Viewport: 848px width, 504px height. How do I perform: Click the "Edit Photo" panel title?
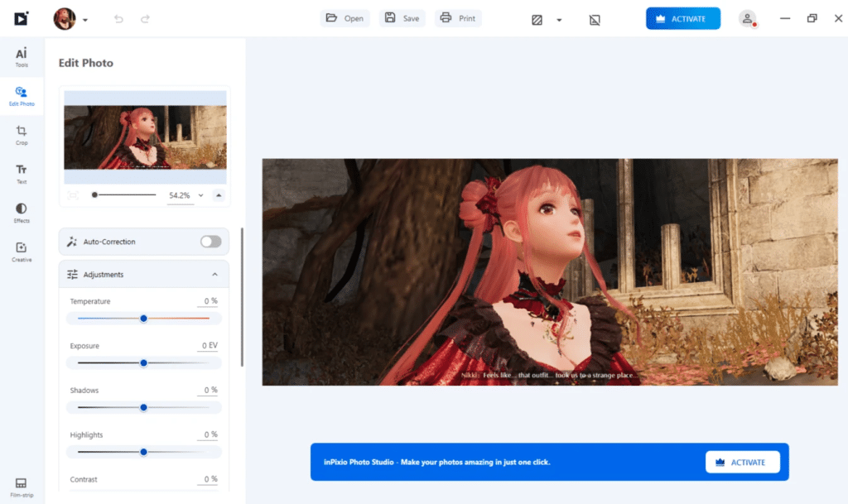[x=86, y=63]
